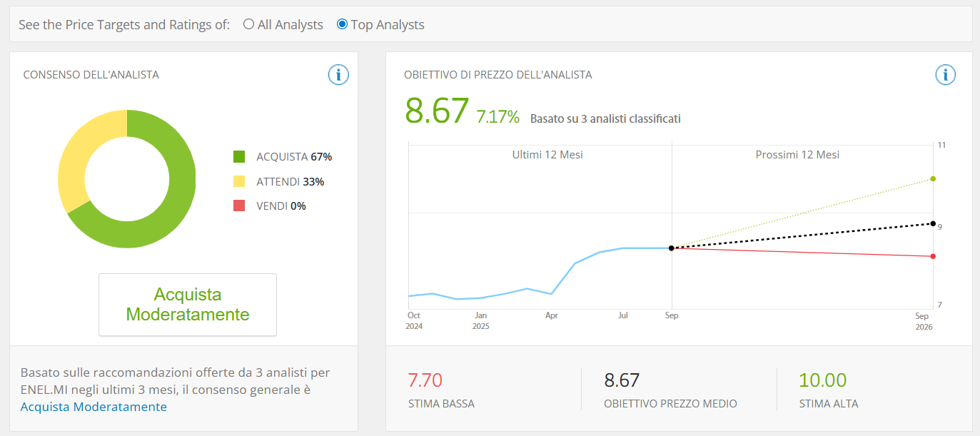Click the 7.70 Stima Bassa value

tap(425, 380)
